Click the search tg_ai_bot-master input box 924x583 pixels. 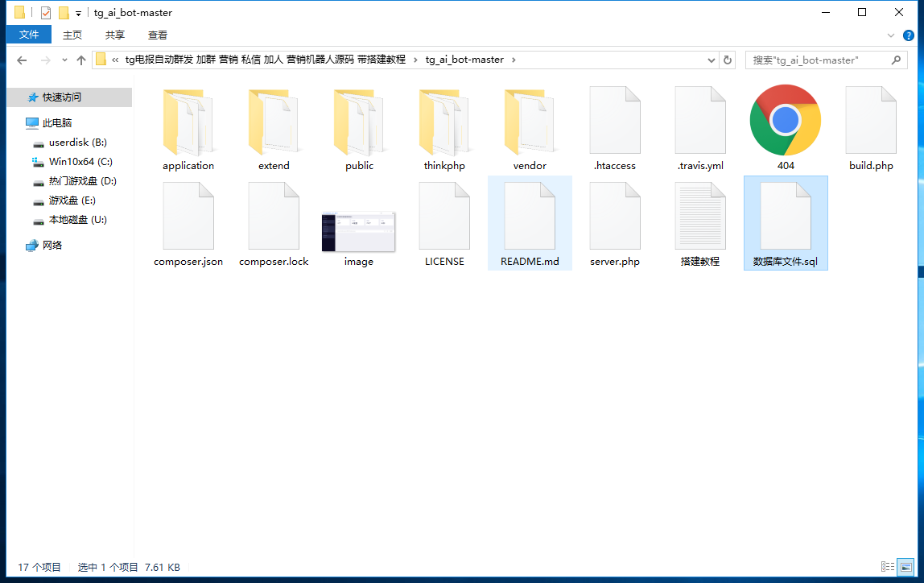point(817,60)
